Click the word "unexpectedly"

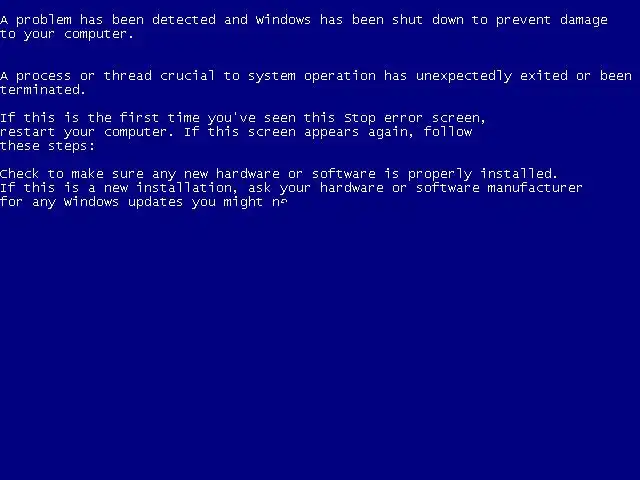tap(464, 77)
